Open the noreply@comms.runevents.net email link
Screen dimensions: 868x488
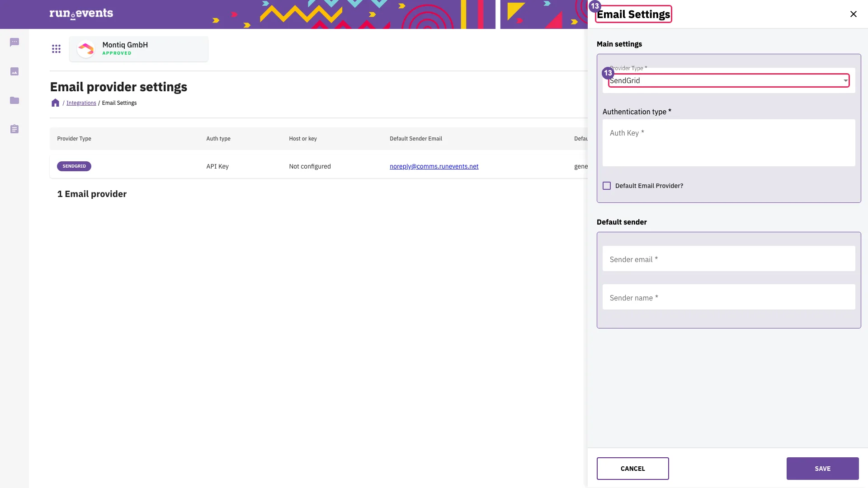(434, 166)
